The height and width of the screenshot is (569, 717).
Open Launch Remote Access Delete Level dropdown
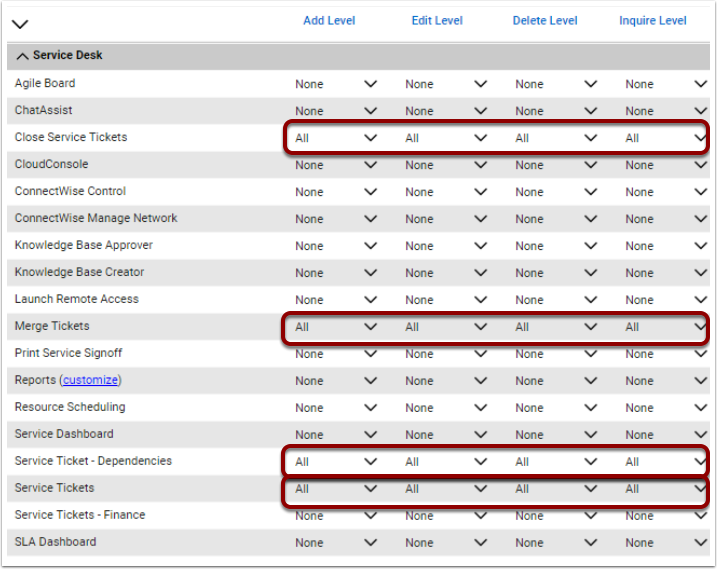coord(556,300)
